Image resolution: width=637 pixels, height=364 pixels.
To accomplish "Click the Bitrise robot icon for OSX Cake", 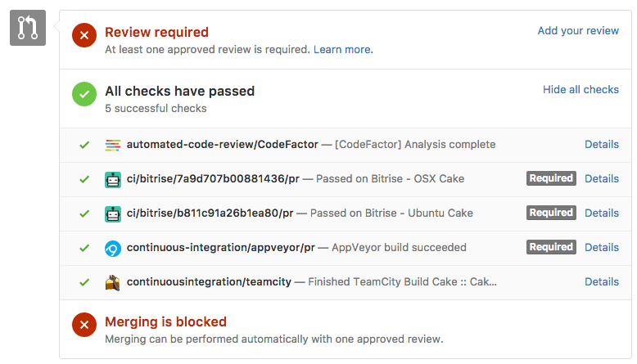I will point(112,179).
